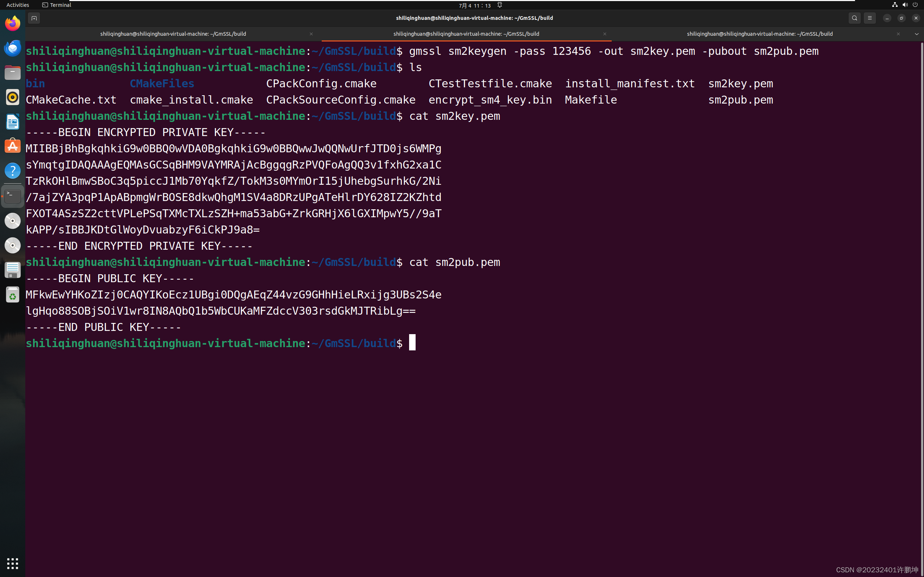Image resolution: width=924 pixels, height=577 pixels.
Task: Select the Terminal icon in dock
Action: tap(13, 196)
